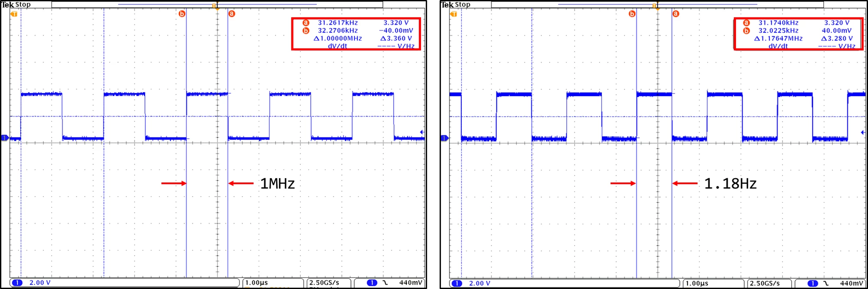Click the record overview bar on left scope

tap(217, 4)
